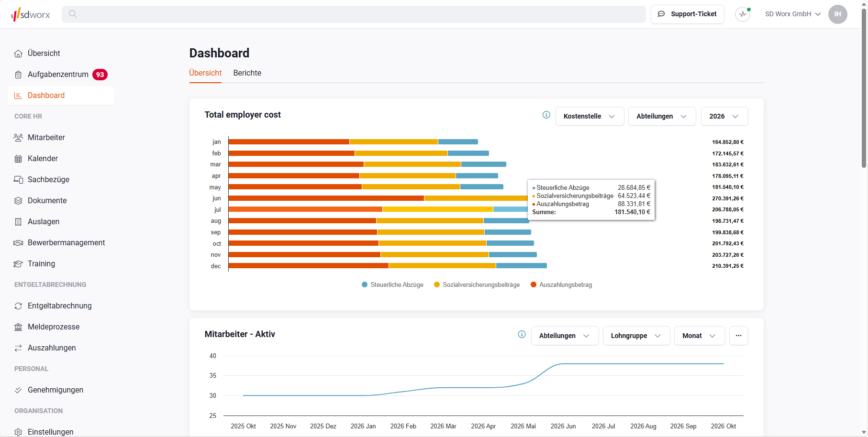
Task: Open the 2026 year dropdown
Action: tap(724, 116)
